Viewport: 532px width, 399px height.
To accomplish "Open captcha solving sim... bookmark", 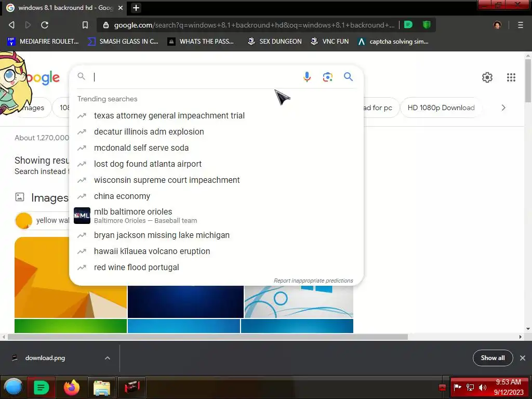I will [393, 42].
